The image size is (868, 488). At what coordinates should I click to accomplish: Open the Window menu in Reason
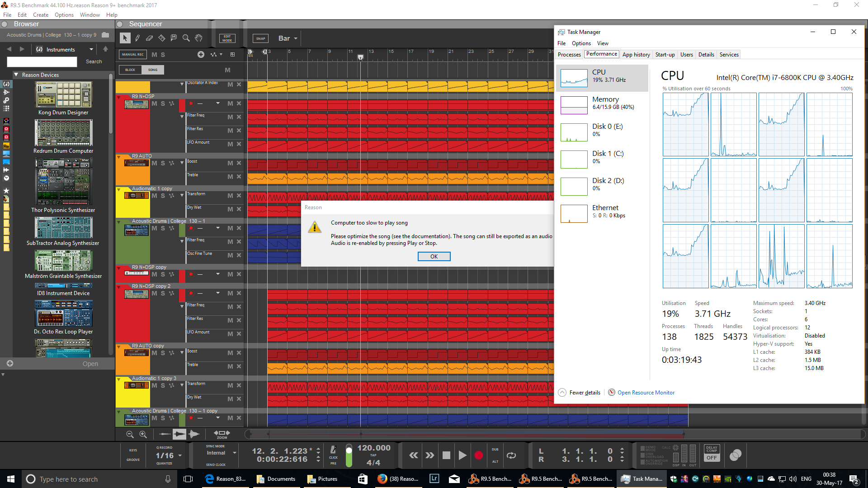90,15
